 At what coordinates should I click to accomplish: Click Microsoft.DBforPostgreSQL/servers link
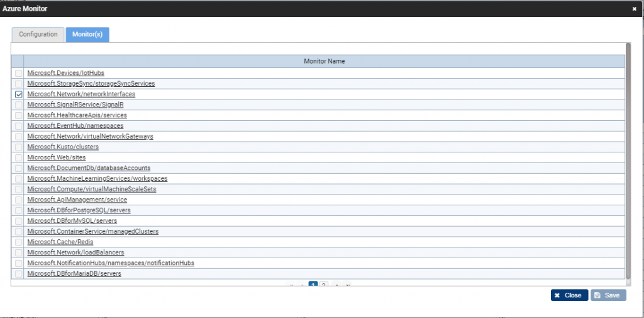[x=79, y=210]
